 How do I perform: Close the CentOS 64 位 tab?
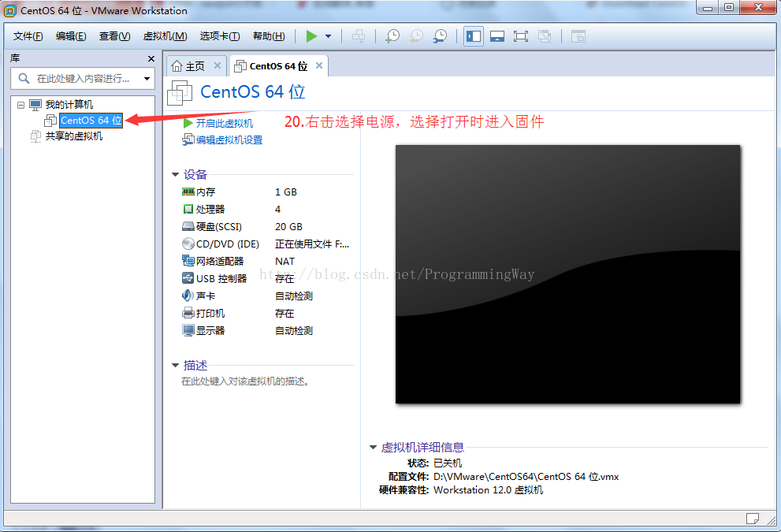click(x=319, y=66)
